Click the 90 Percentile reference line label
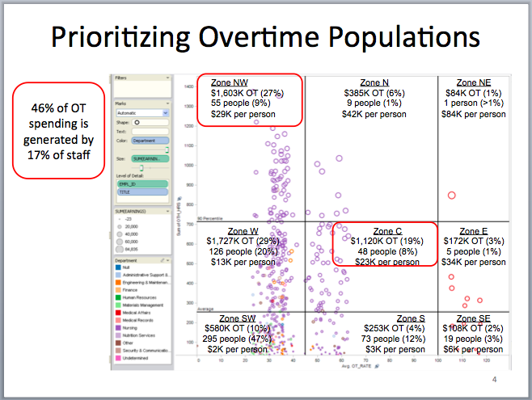This screenshot has width=532, height=400. (x=210, y=219)
